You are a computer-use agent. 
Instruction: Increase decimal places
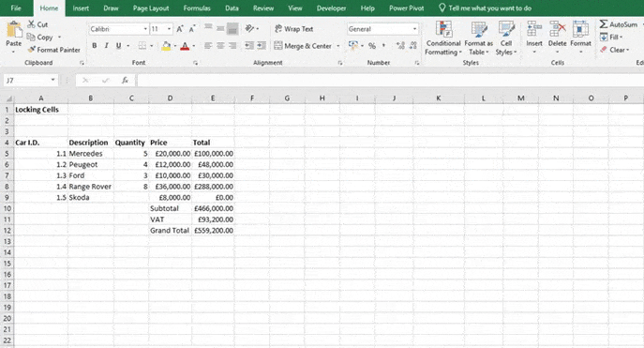[x=400, y=46]
